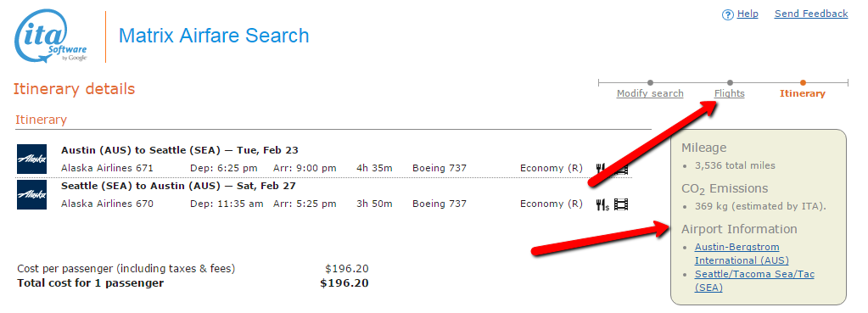
Task: Select the Itinerary step label
Action: click(x=802, y=93)
